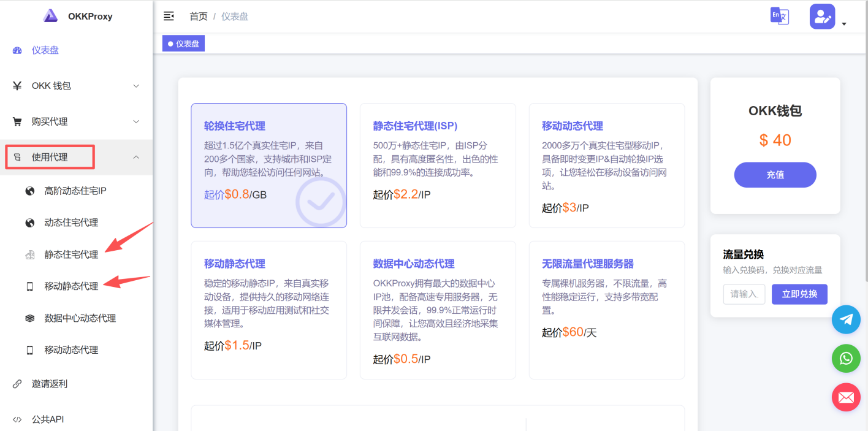The image size is (868, 431).
Task: Open 移动动态代理 submenu item
Action: 76,350
